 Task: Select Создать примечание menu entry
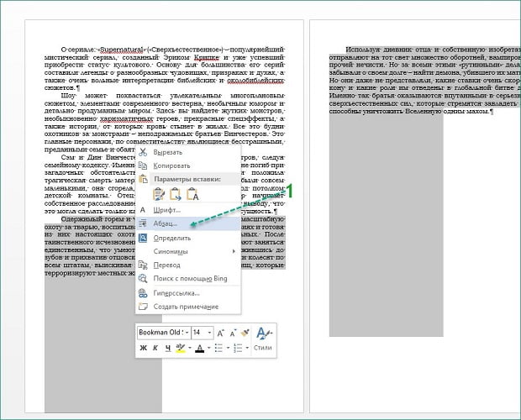(x=188, y=307)
